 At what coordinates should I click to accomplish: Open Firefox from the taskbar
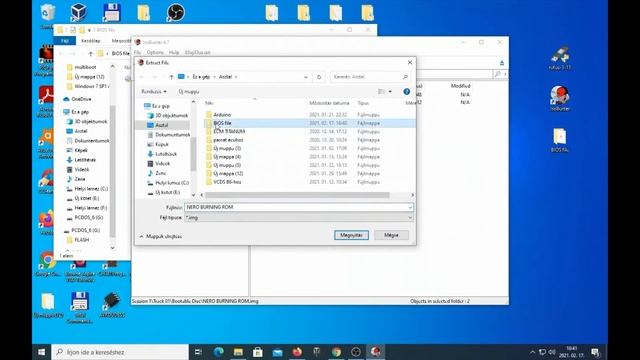coord(297,352)
